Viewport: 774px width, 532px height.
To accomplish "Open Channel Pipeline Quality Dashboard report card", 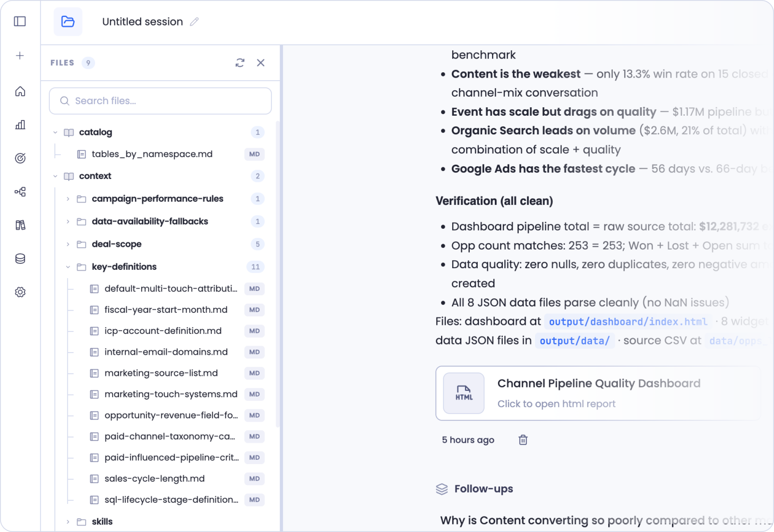I will (x=598, y=393).
